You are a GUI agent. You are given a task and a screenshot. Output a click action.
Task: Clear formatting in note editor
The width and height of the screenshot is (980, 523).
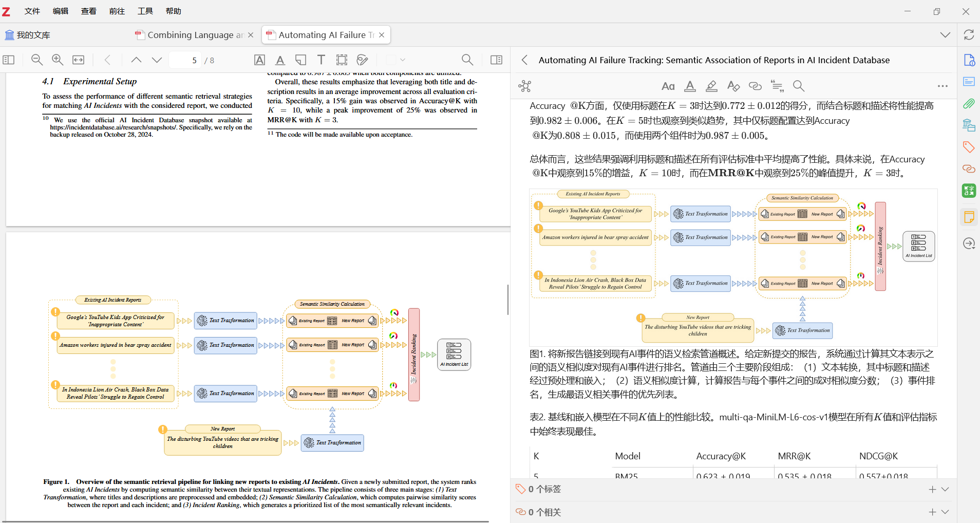[x=733, y=86]
